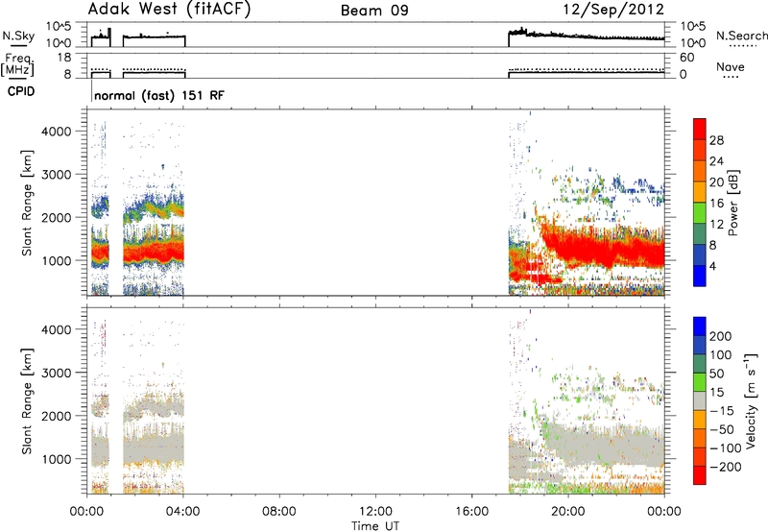The width and height of the screenshot is (768, 532).
Task: Click the '08:00' time axis tick
Action: pos(279,512)
